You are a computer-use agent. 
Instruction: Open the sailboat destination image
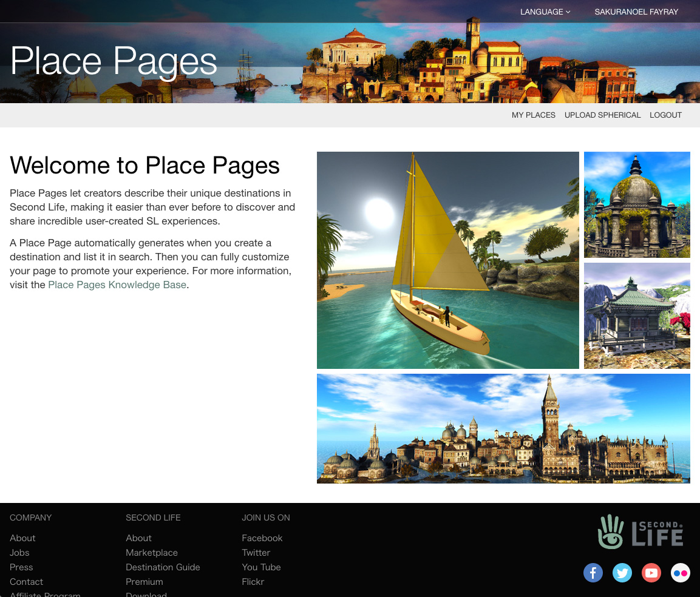coord(447,260)
